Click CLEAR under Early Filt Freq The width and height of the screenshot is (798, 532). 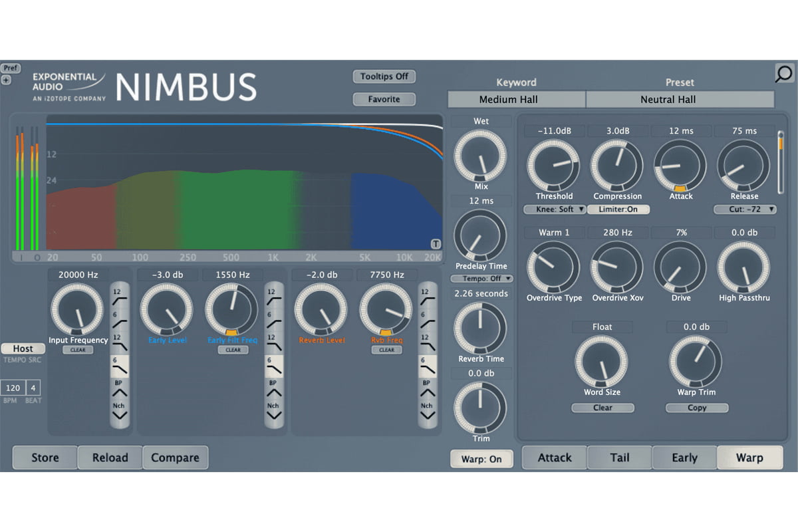click(x=232, y=350)
